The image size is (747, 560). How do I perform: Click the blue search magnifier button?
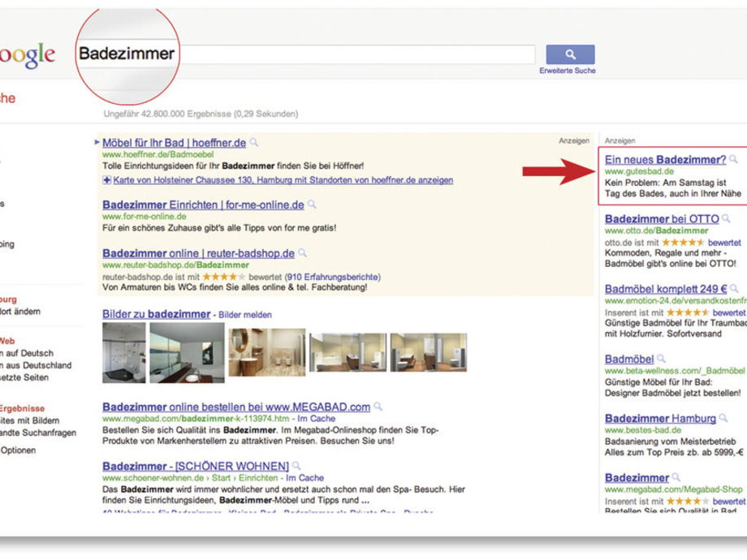click(x=570, y=54)
